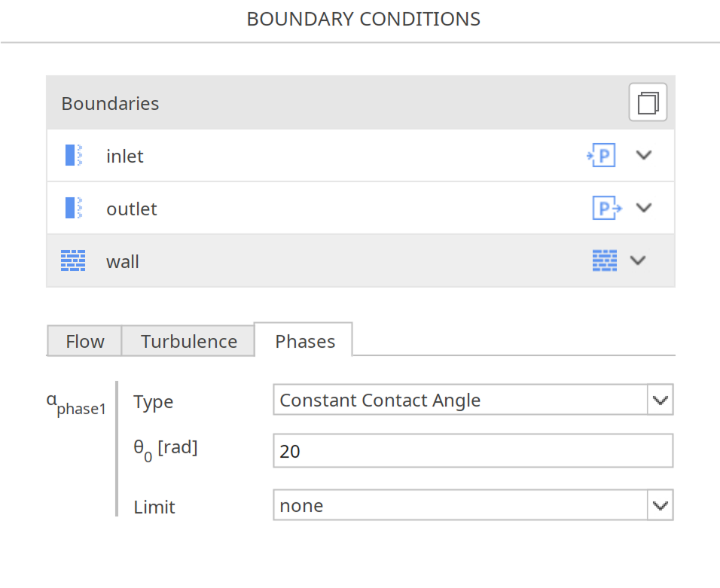Click the inlet patch icon beside 'inlet'
Viewport: 720px width, 588px height.
tap(72, 155)
